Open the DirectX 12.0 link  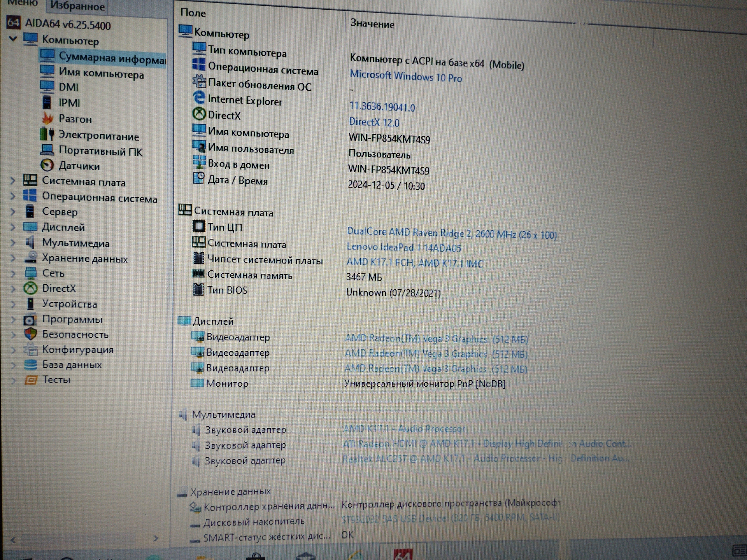tap(374, 122)
